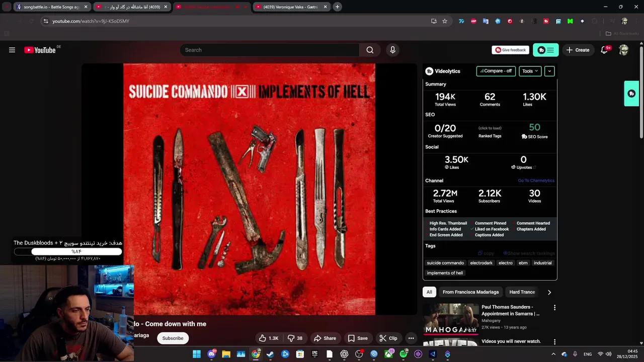Click the Create button

(x=578, y=50)
